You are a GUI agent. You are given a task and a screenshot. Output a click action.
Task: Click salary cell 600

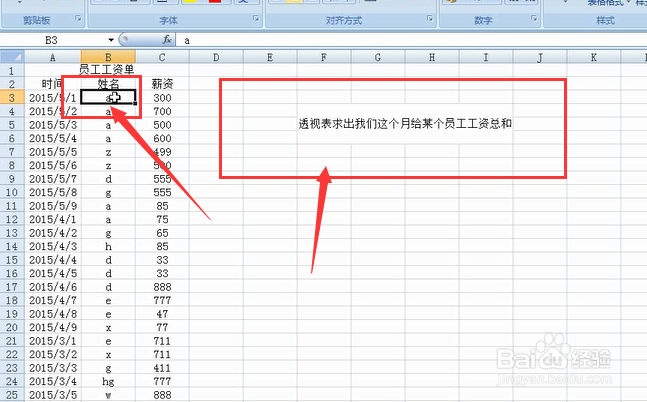(x=162, y=138)
